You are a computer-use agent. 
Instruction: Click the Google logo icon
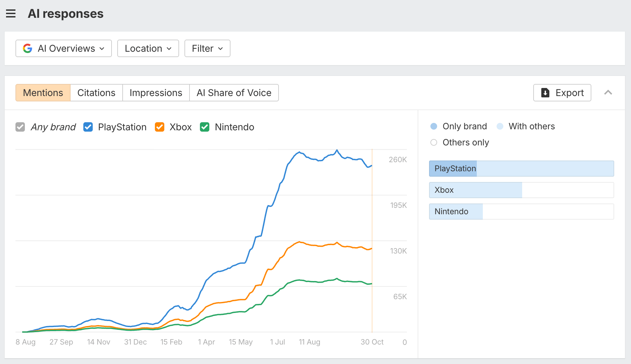[x=28, y=48]
